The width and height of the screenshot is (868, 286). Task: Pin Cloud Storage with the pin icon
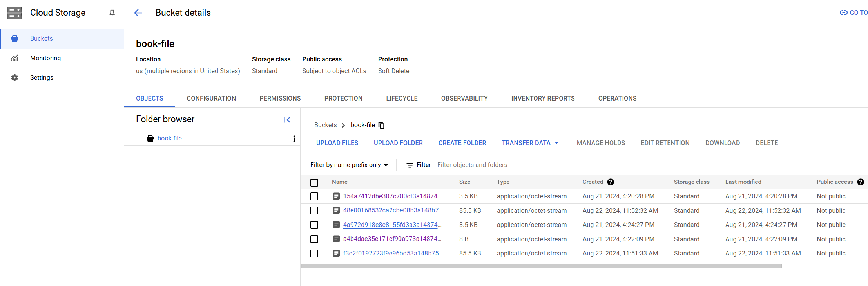tap(112, 13)
